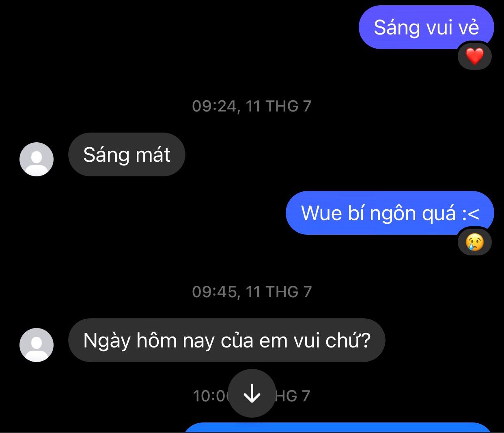Image resolution: width=504 pixels, height=433 pixels.
Task: Select the 'Ngày hôm nay của em vui chứ?' message
Action: [x=226, y=340]
